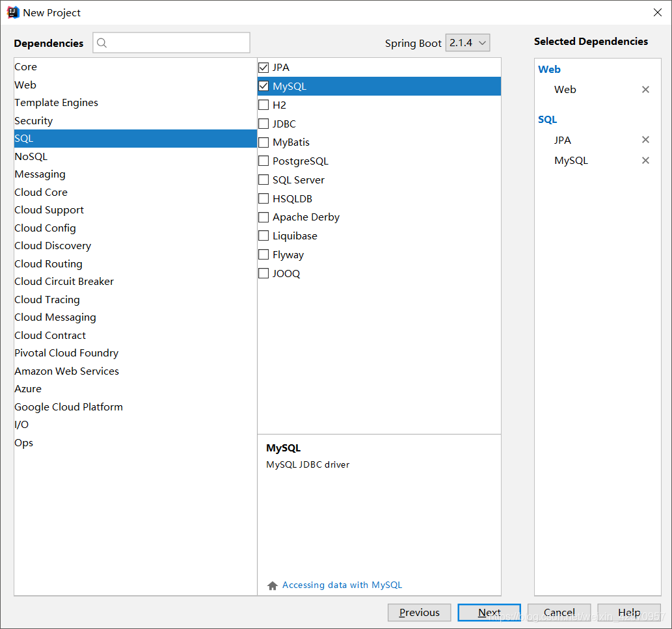Screen dimensions: 672x629
Task: Click the IntelliJ icon in title bar
Action: pos(13,12)
